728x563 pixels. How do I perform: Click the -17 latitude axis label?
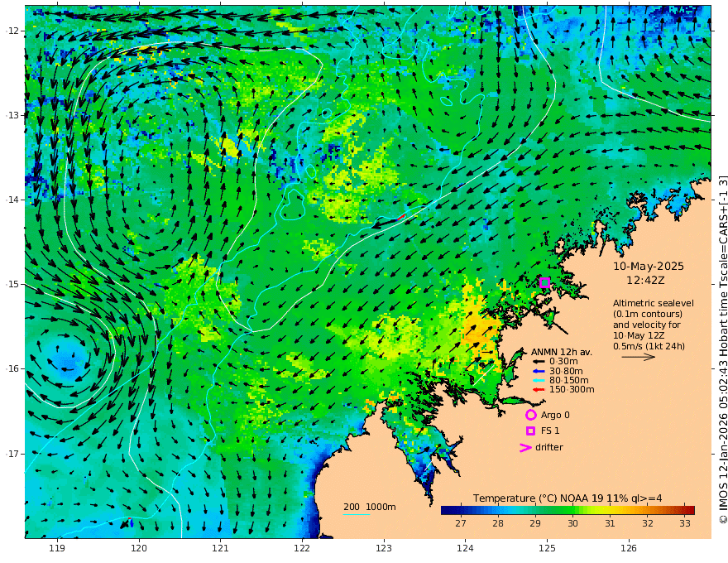tap(12, 453)
